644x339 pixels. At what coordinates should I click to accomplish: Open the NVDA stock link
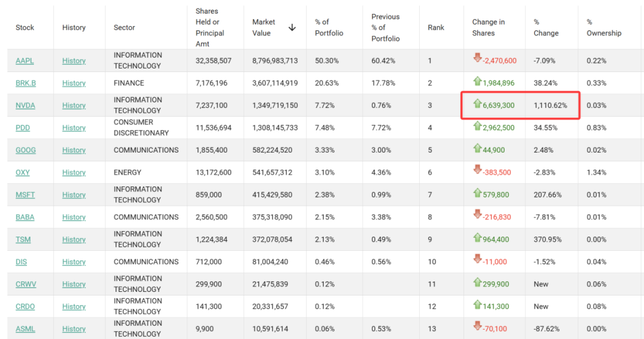pyautogui.click(x=25, y=105)
